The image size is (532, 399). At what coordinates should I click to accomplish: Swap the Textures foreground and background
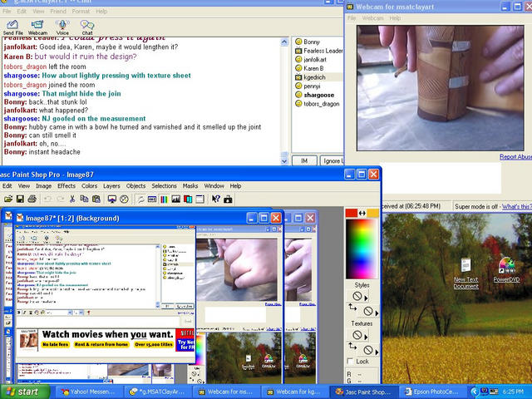coord(352,346)
